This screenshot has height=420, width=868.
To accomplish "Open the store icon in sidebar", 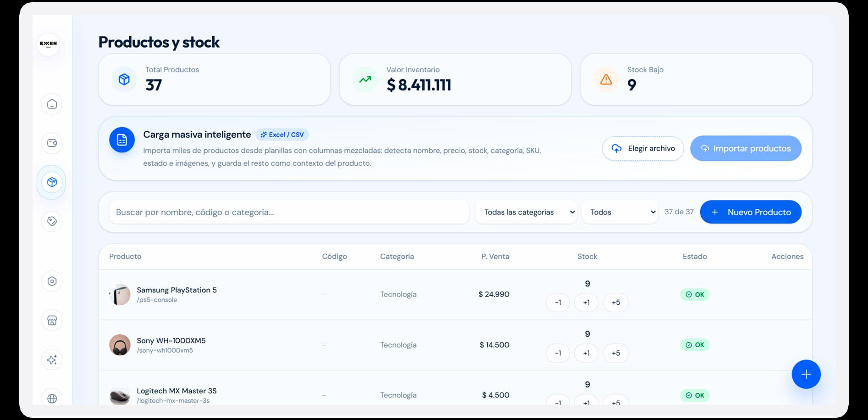I will coord(52,320).
